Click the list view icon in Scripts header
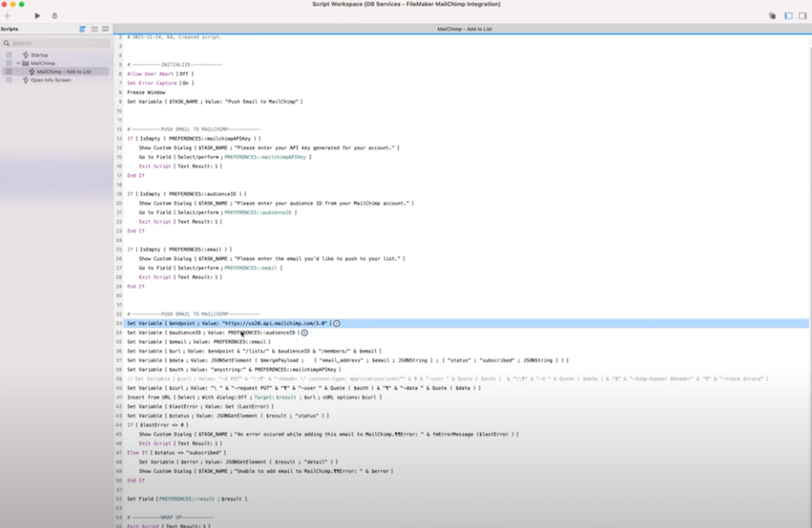This screenshot has width=812, height=528. pyautogui.click(x=106, y=29)
